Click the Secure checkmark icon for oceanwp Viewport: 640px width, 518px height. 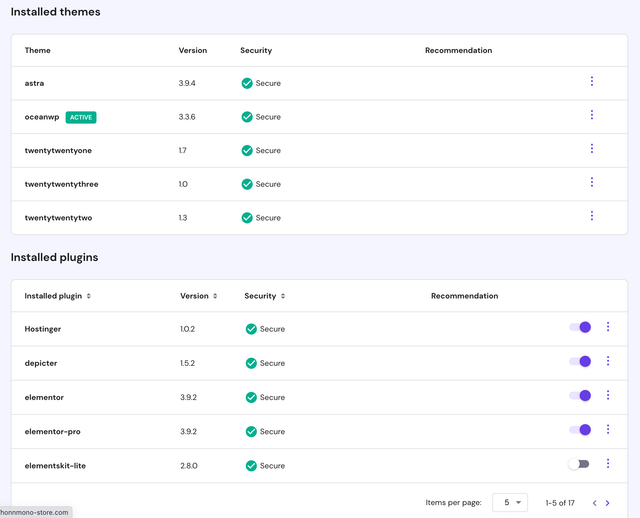[x=247, y=117]
